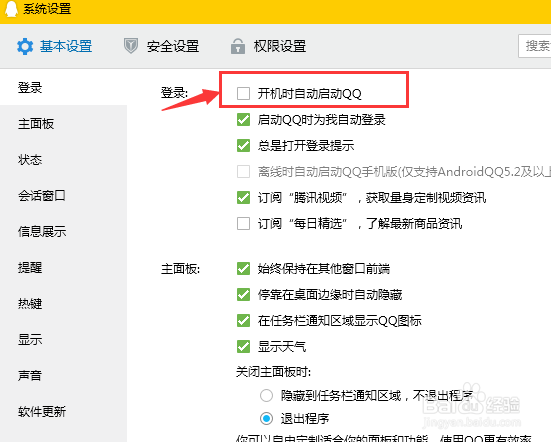
Task: Click the gear icon for 基本设置
Action: (25, 46)
